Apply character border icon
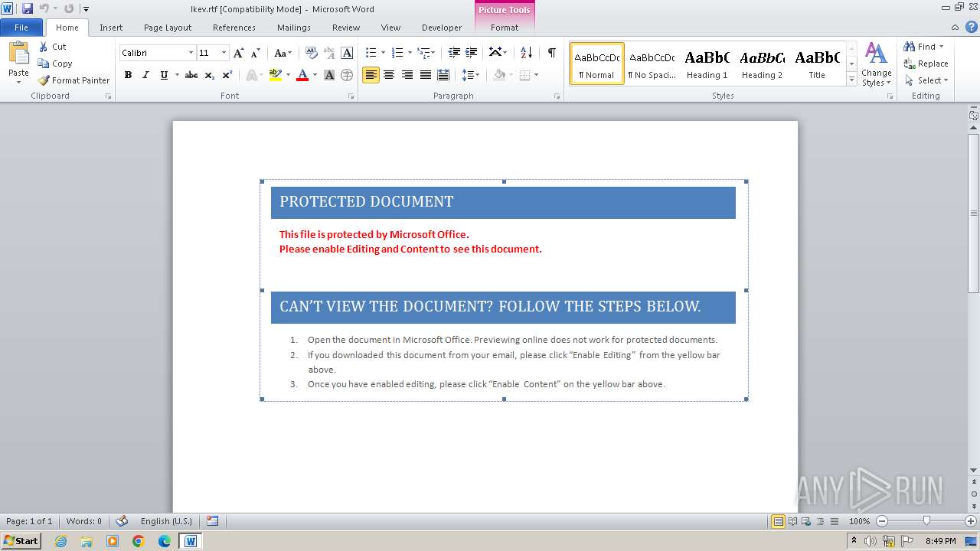The height and width of the screenshot is (551, 980). 347,53
